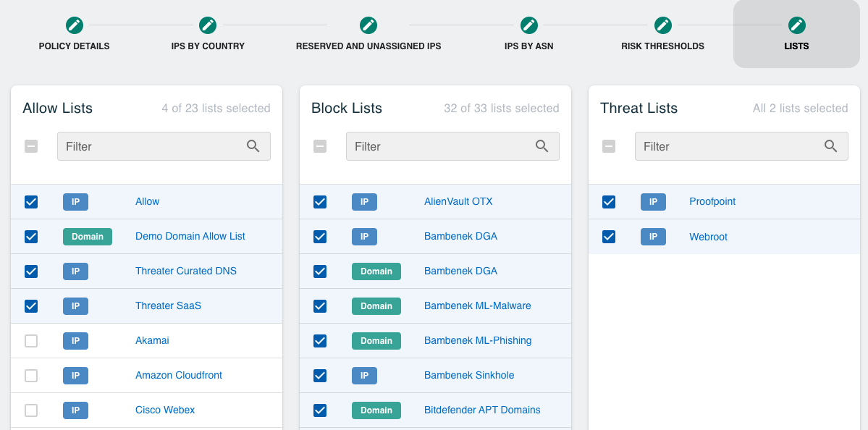Click the IPs By ASN pencil icon
Viewport: 868px width, 430px height.
pyautogui.click(x=528, y=25)
